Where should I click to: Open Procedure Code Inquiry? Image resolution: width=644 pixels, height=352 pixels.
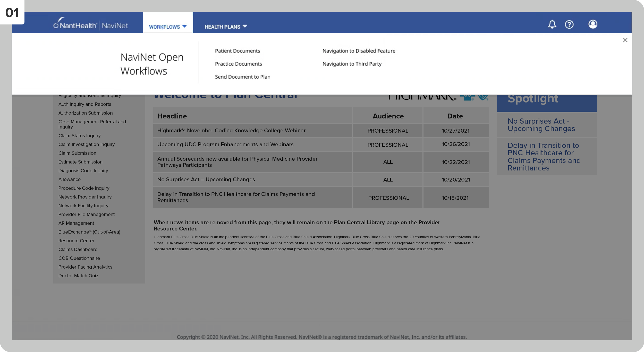[84, 188]
